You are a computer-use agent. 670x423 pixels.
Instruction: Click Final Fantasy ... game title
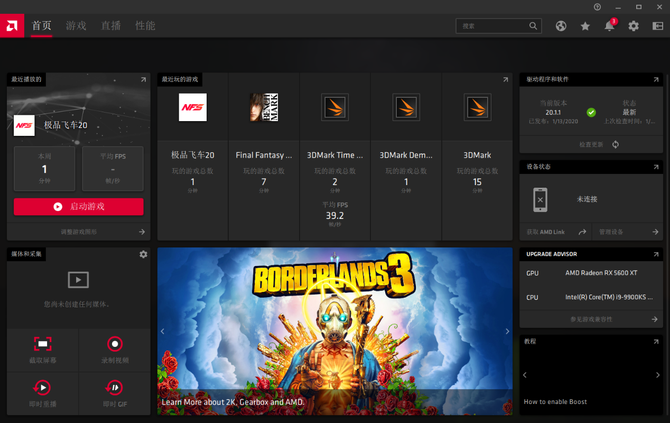(264, 155)
